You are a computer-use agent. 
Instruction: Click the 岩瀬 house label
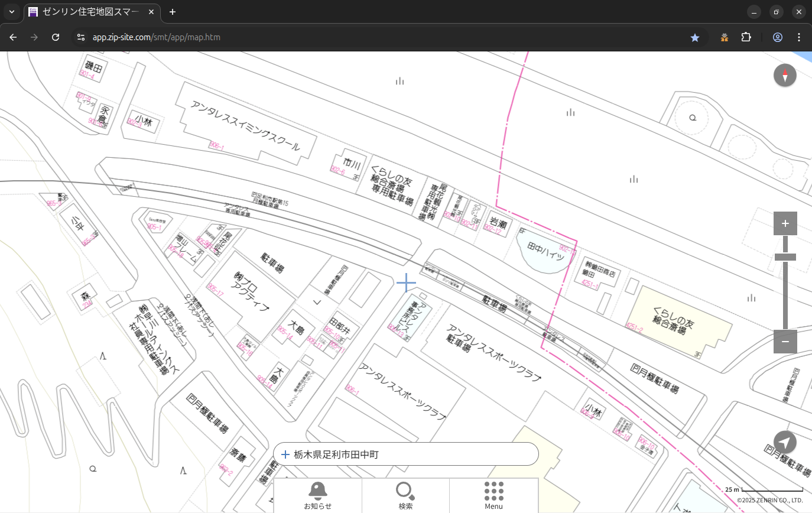(x=498, y=223)
